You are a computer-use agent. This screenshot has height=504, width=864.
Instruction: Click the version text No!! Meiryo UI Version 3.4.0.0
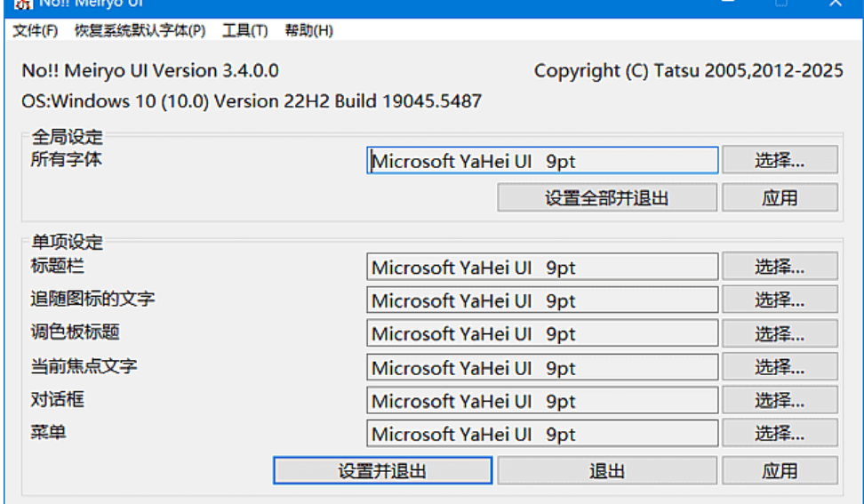(x=150, y=70)
